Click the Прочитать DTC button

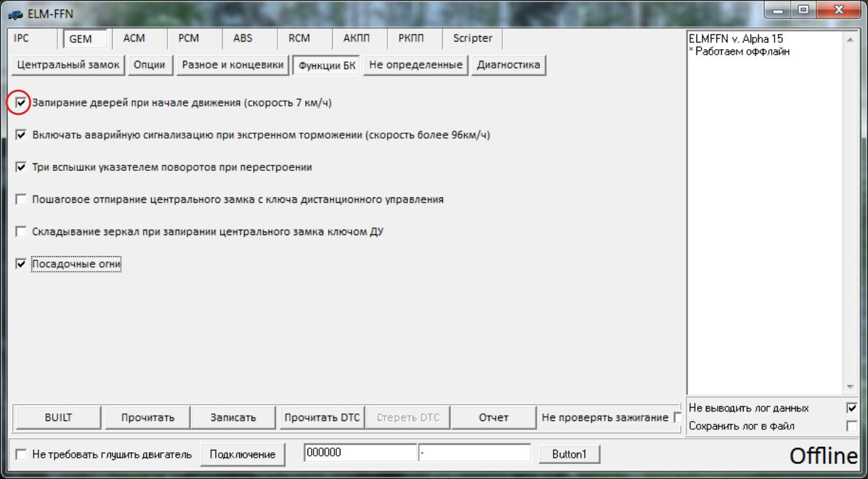coord(322,418)
